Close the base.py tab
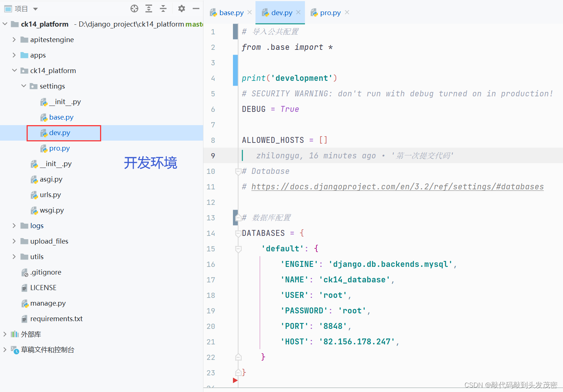 250,12
